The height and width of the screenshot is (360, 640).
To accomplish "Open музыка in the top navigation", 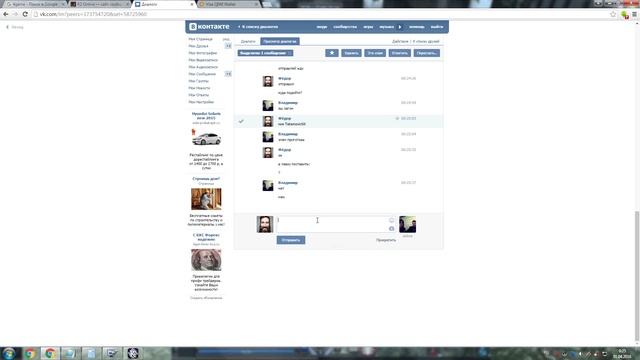I will pyautogui.click(x=387, y=27).
